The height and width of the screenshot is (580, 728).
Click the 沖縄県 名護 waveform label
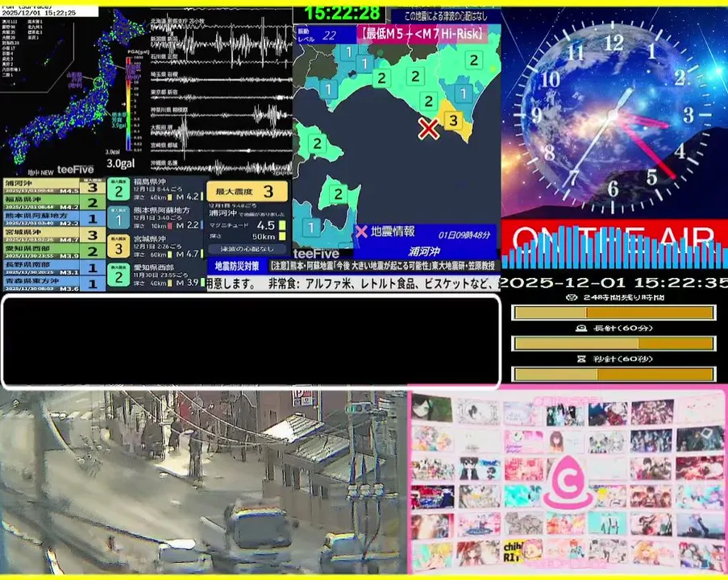164,163
